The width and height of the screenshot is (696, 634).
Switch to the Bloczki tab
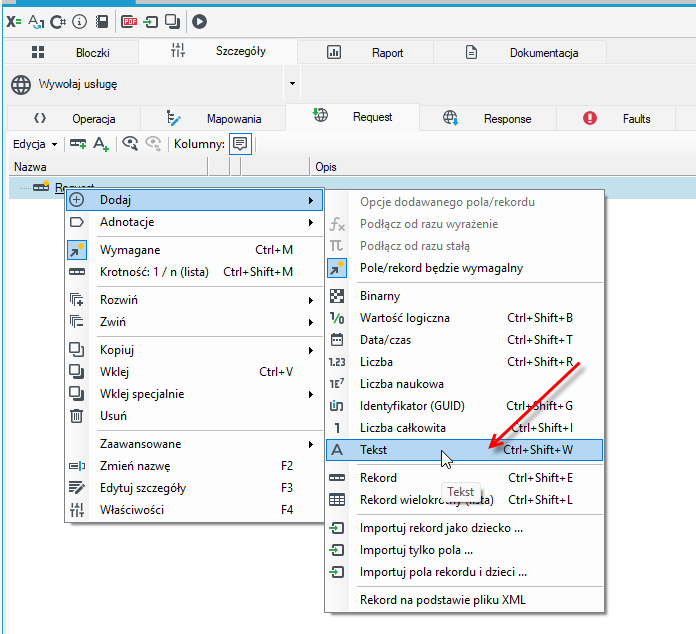click(x=71, y=52)
